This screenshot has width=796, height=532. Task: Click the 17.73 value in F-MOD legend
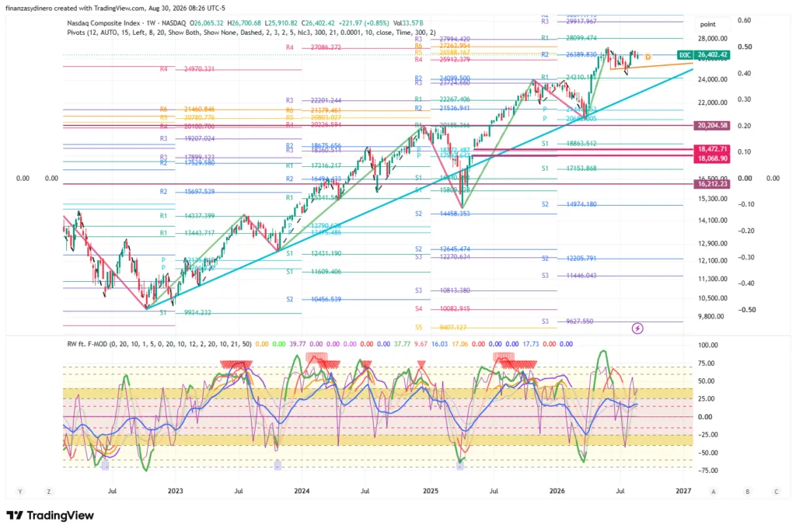pyautogui.click(x=530, y=344)
